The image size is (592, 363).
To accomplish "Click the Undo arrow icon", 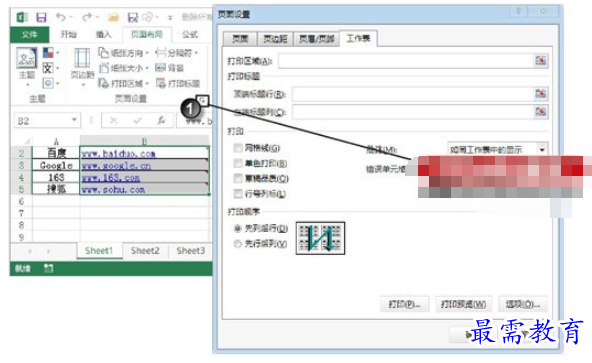I will [x=60, y=17].
